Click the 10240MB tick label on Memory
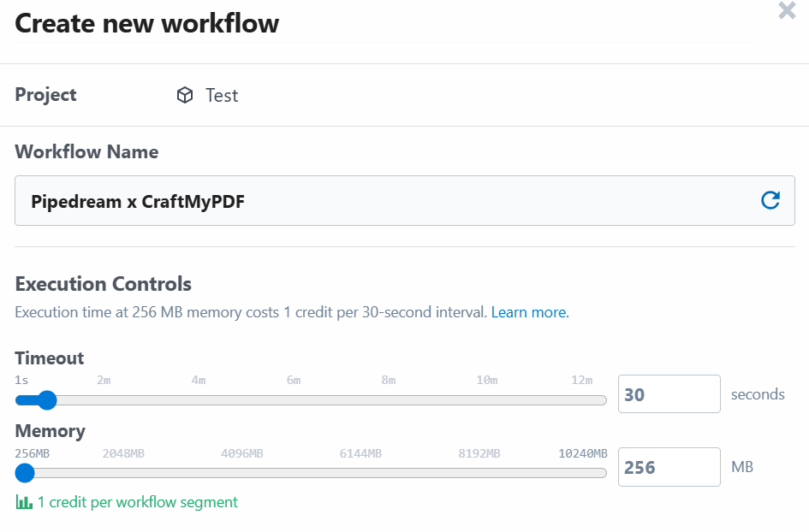The width and height of the screenshot is (809, 532). tap(582, 452)
